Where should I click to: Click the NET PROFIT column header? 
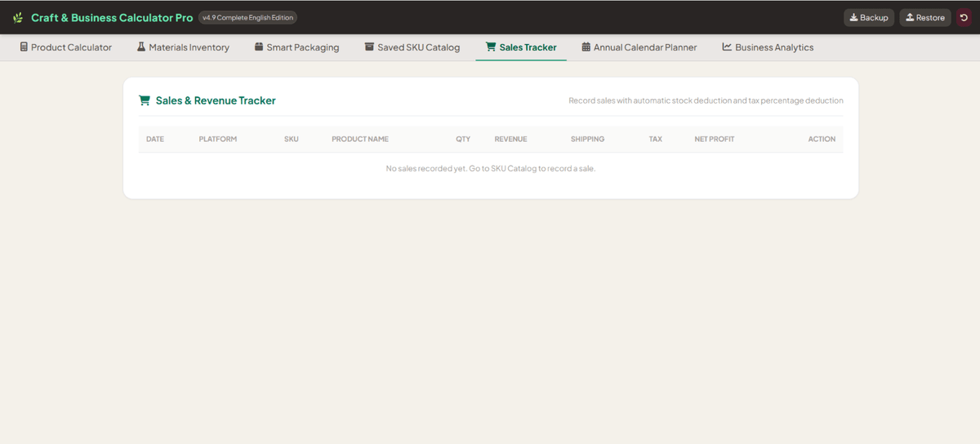click(x=715, y=139)
